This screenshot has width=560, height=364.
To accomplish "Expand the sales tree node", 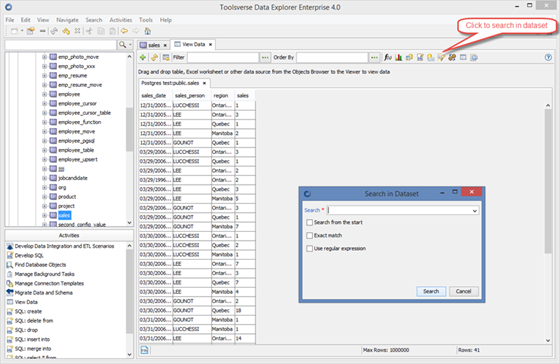I will pos(45,215).
